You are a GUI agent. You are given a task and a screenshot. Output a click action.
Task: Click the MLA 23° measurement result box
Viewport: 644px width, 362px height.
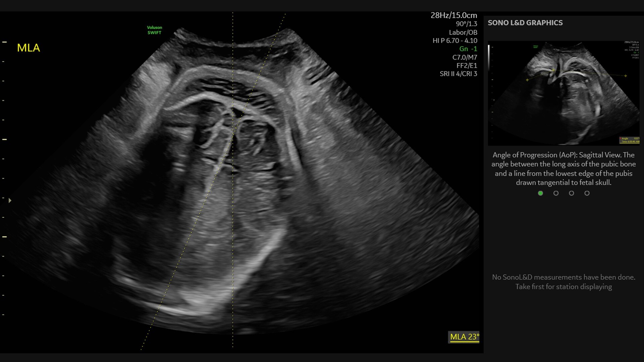(x=464, y=337)
